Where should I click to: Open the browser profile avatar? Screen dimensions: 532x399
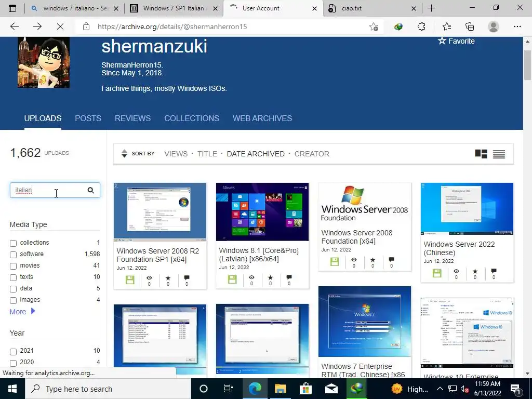494,26
